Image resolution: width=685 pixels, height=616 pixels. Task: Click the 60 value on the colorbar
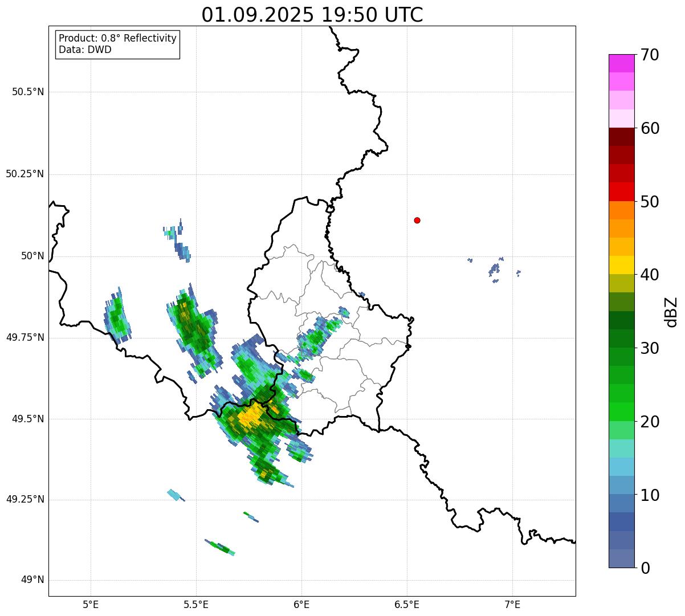pyautogui.click(x=650, y=128)
